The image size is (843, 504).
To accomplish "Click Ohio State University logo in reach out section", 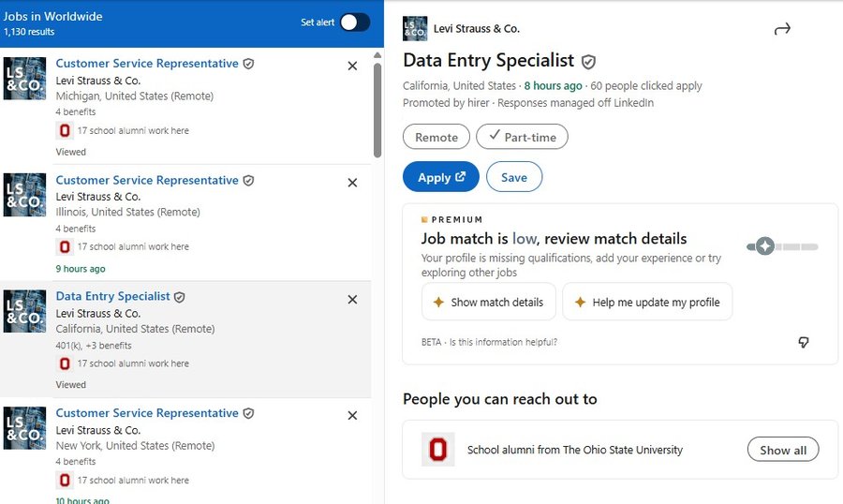I will [438, 449].
